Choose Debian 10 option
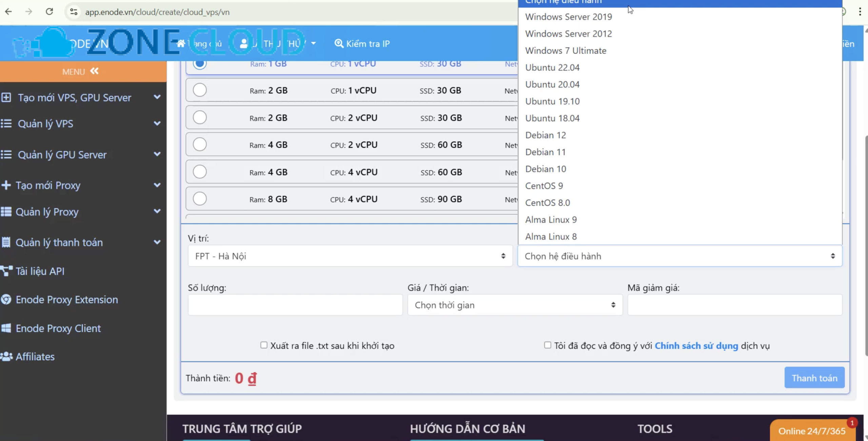The image size is (868, 441). pyautogui.click(x=680, y=169)
